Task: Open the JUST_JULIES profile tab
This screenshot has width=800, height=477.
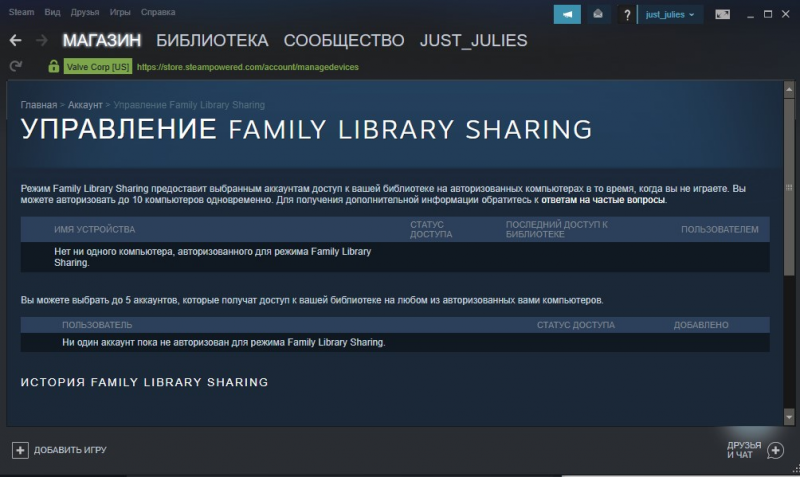Action: point(473,40)
